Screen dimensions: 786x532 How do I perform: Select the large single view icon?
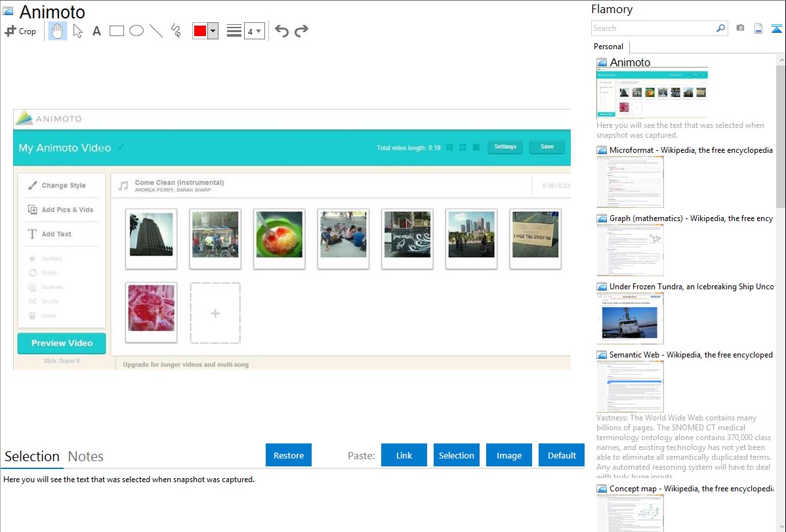tap(476, 148)
